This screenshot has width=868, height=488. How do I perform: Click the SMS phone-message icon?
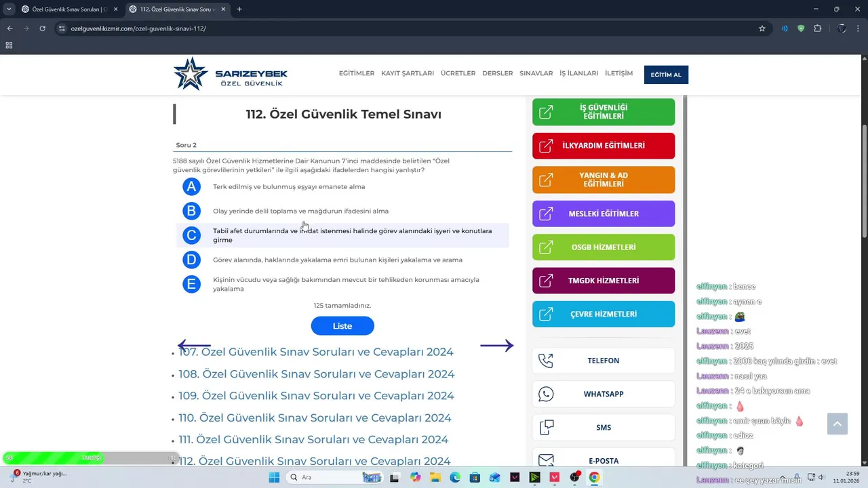(x=546, y=428)
